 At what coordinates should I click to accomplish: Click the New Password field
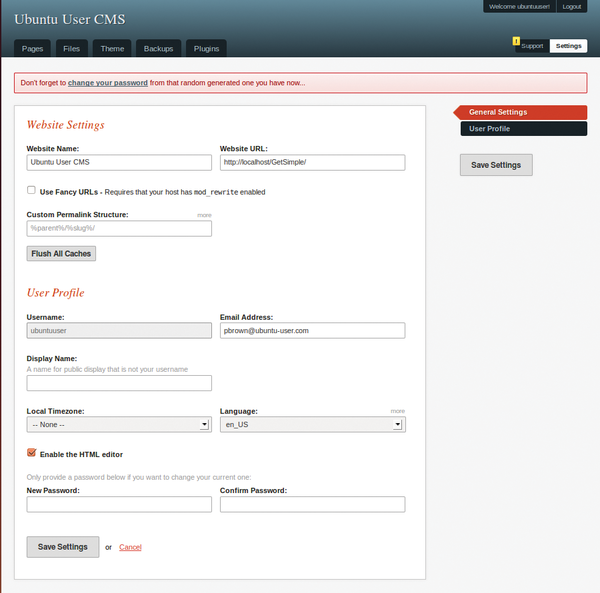click(119, 504)
